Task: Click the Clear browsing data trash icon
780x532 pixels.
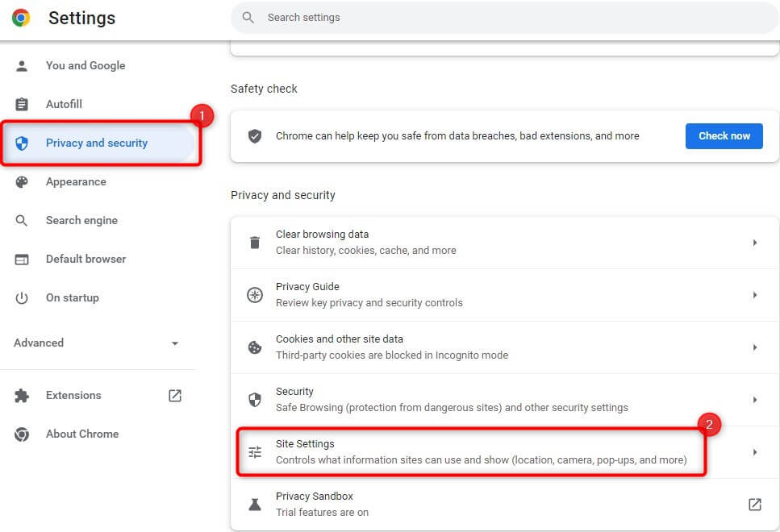Action: point(255,243)
